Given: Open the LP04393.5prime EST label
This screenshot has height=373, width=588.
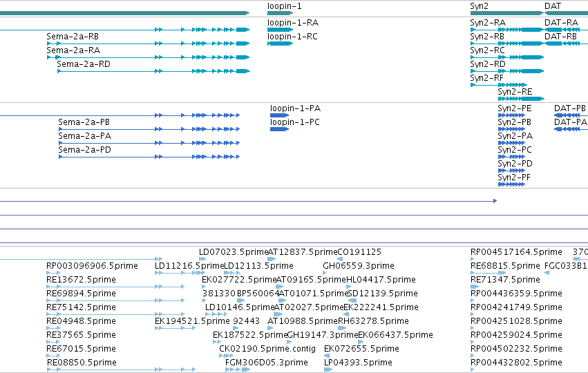Looking at the screenshot, I should point(358,363).
